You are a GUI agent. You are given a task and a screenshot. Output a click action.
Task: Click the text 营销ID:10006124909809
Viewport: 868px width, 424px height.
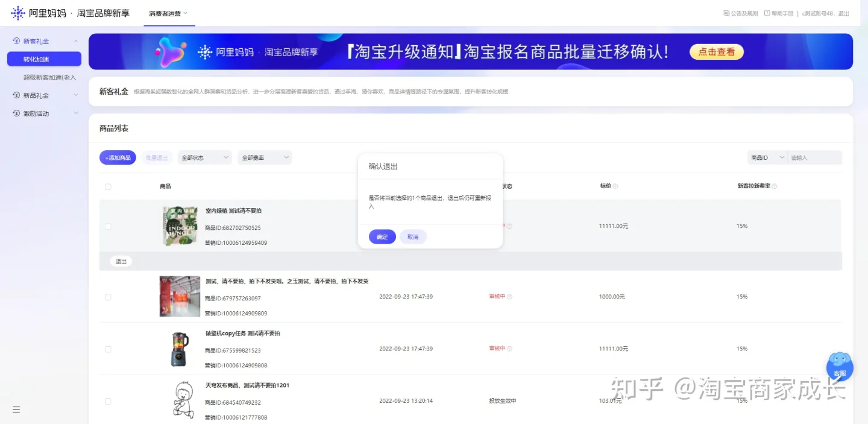coord(236,314)
